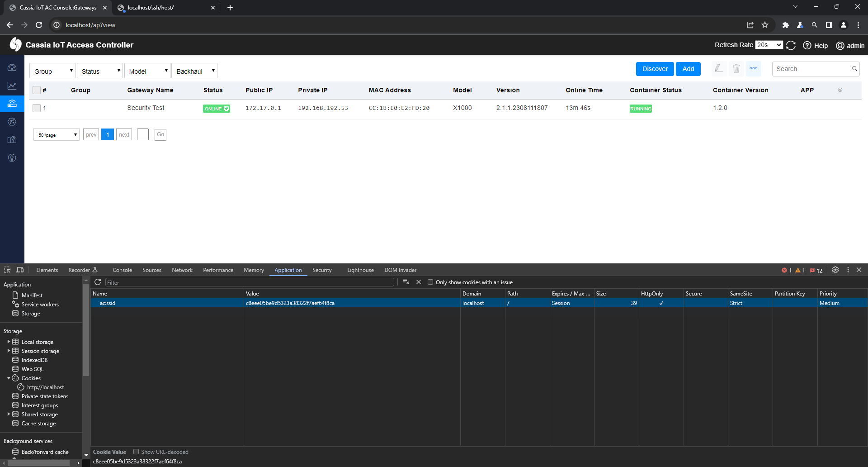Open the Lighthouse DevTools tab
Image resolution: width=868 pixels, height=467 pixels.
[x=360, y=270]
